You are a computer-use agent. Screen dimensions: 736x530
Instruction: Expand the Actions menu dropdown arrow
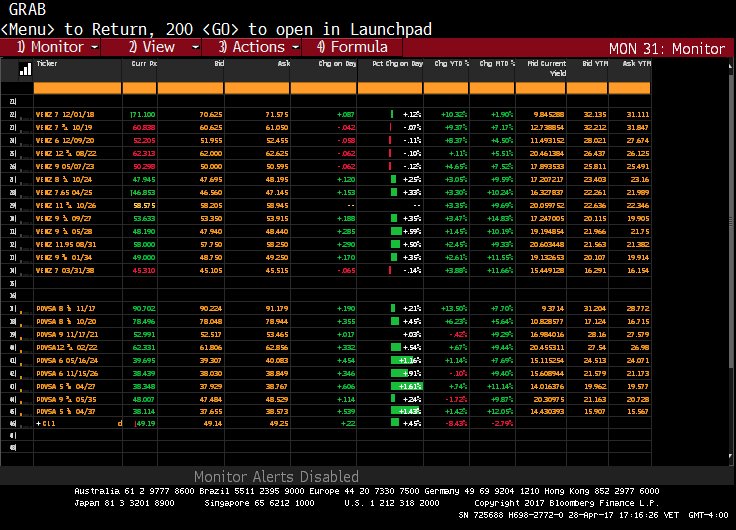point(296,47)
